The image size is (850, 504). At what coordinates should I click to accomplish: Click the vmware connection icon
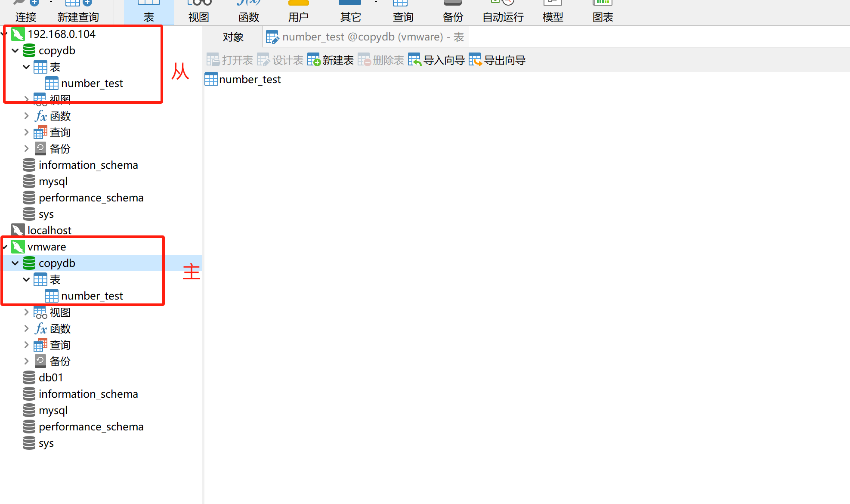[18, 247]
